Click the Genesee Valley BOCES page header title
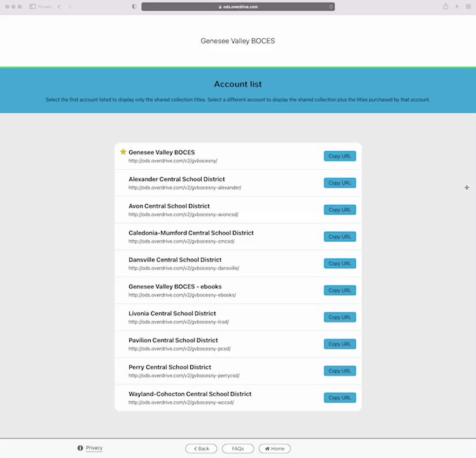Screen dimensions: 476x458 (238, 41)
